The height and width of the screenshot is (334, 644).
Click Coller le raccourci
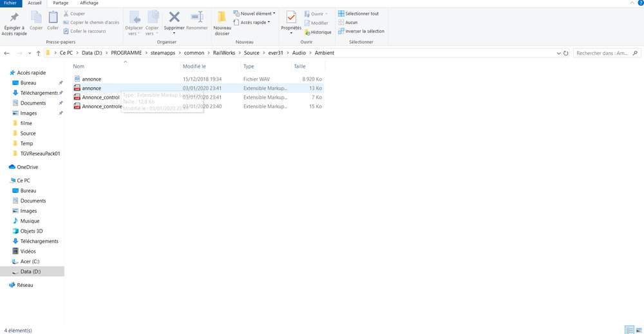coord(85,31)
